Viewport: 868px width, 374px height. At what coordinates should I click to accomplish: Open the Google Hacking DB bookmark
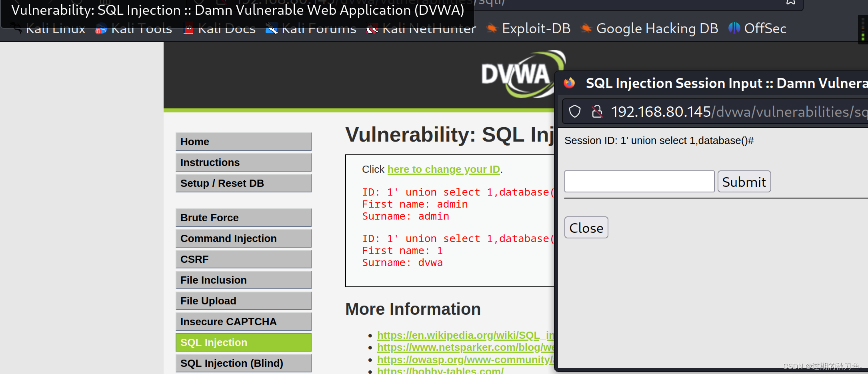pos(649,29)
